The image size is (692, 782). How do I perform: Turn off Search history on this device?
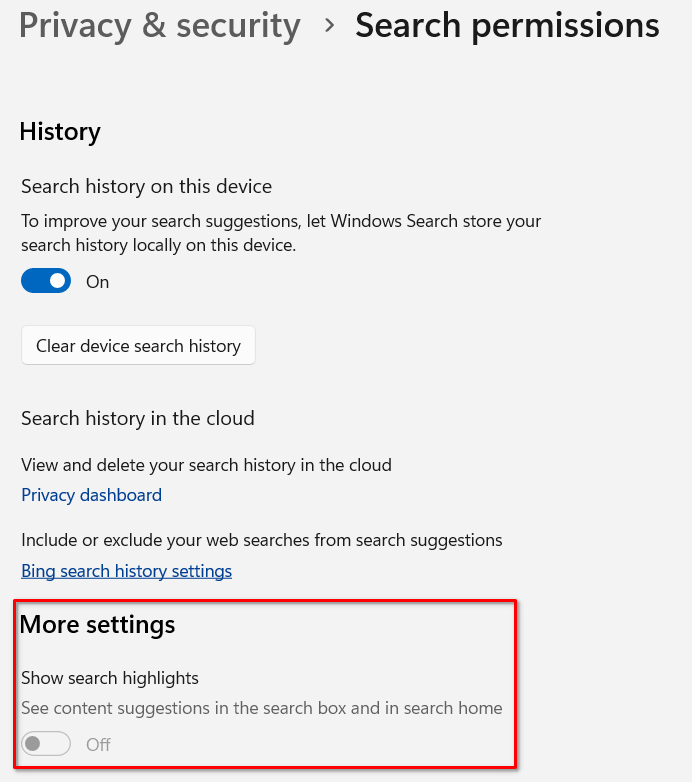click(46, 281)
